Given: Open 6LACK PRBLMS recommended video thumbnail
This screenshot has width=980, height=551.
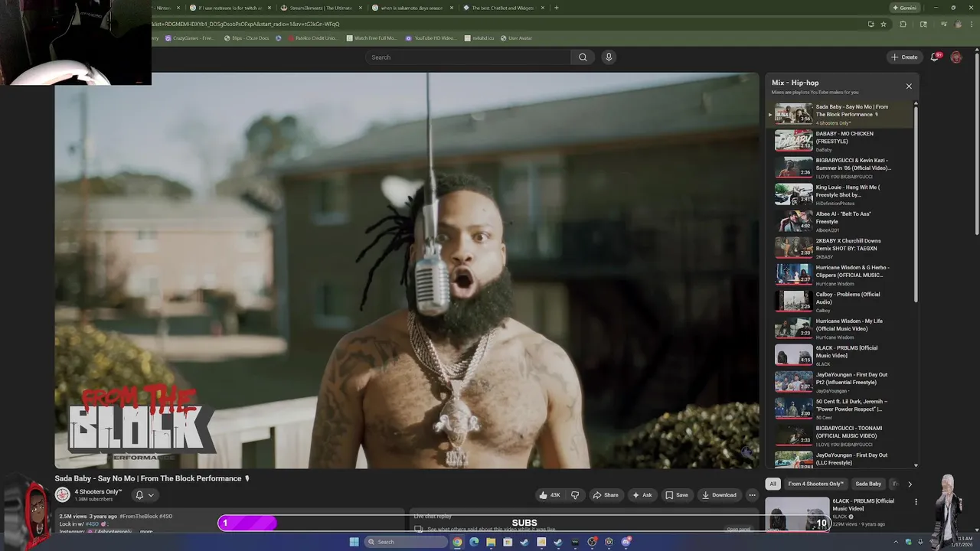Looking at the screenshot, I should (x=797, y=514).
